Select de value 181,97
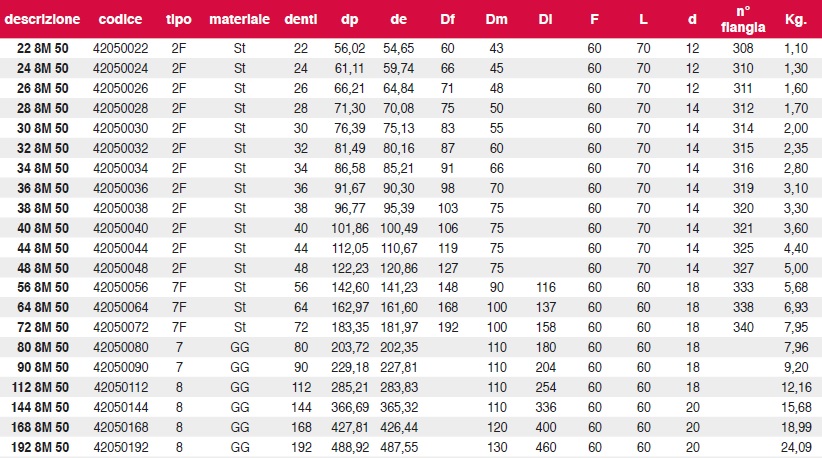Screen dimensions: 822x458 coord(399,328)
